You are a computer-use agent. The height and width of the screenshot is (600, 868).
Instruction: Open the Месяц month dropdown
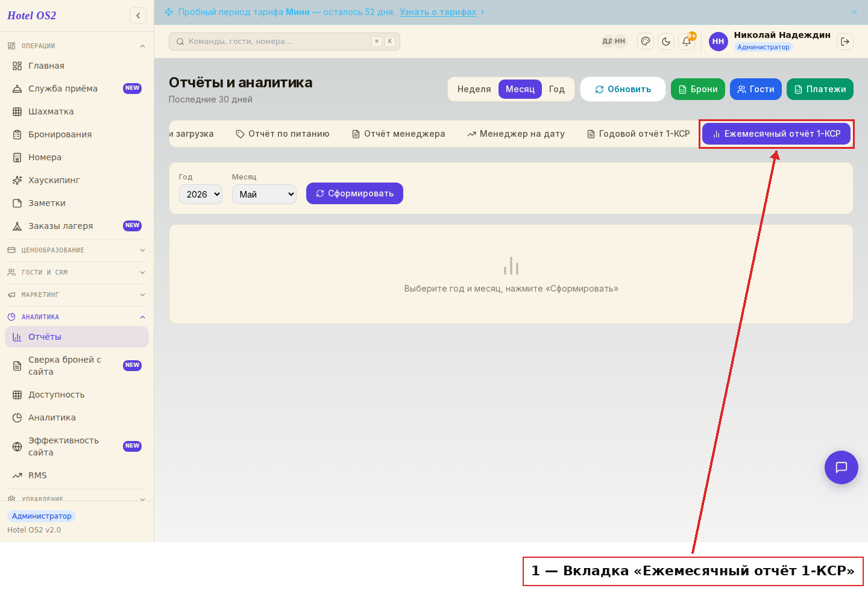tap(264, 194)
